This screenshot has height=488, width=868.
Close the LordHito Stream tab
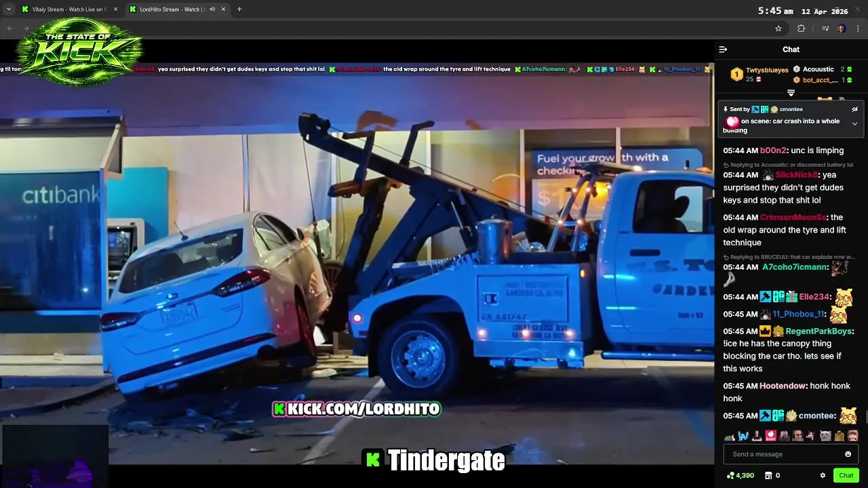click(x=223, y=9)
